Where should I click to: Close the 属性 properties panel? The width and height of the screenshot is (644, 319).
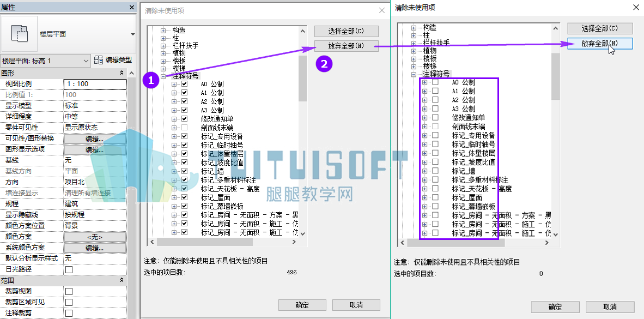(x=131, y=8)
